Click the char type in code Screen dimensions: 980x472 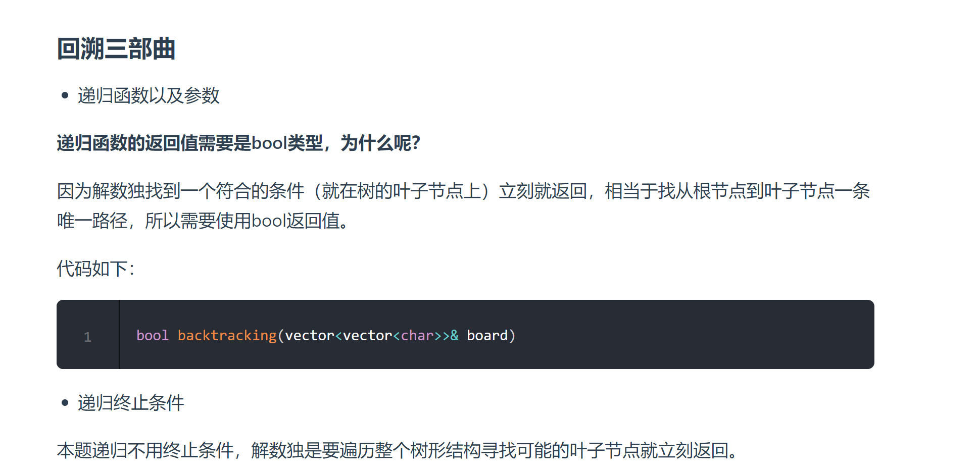(417, 336)
